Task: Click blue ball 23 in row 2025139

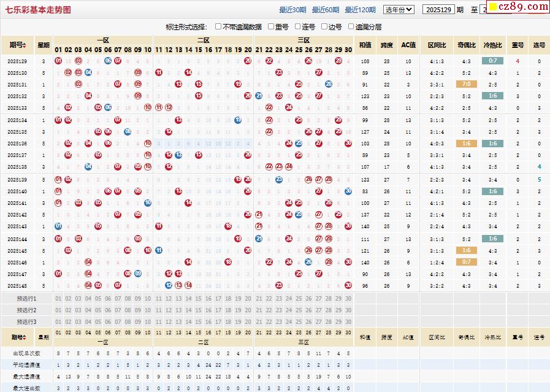Action: (279, 179)
